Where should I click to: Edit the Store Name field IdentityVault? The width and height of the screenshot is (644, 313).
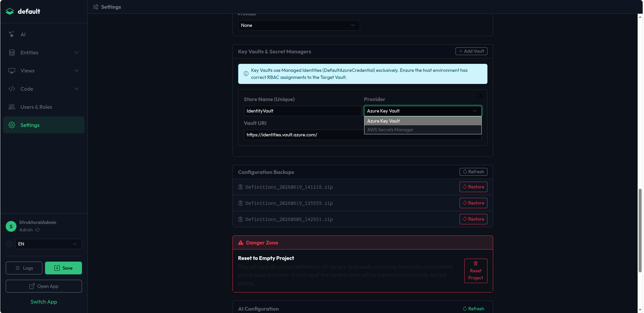point(302,111)
